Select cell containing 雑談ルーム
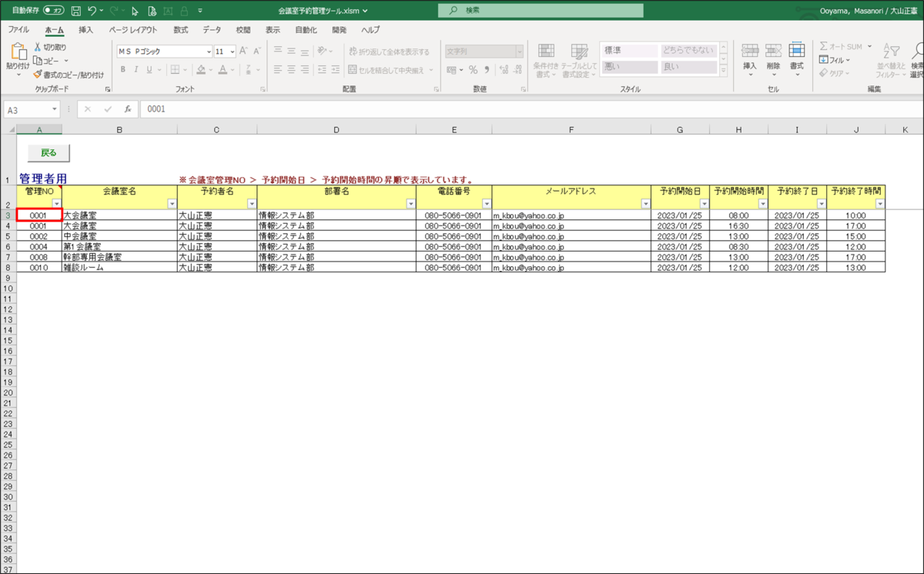This screenshot has height=574, width=924. 119,268
